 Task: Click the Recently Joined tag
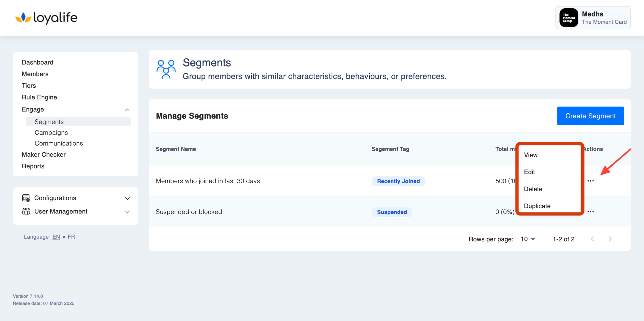[x=398, y=181]
